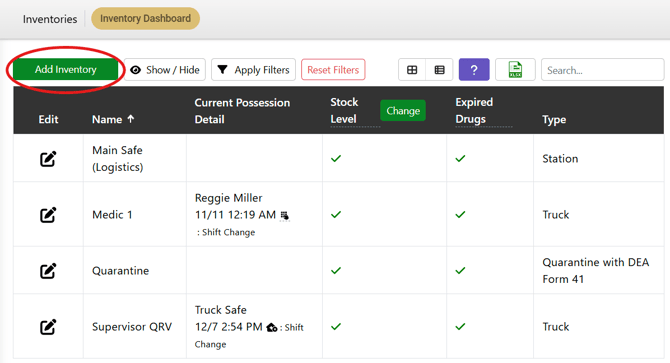670x363 pixels.
Task: Click the icon after 12/7 2:54 PM
Action: coord(272,328)
